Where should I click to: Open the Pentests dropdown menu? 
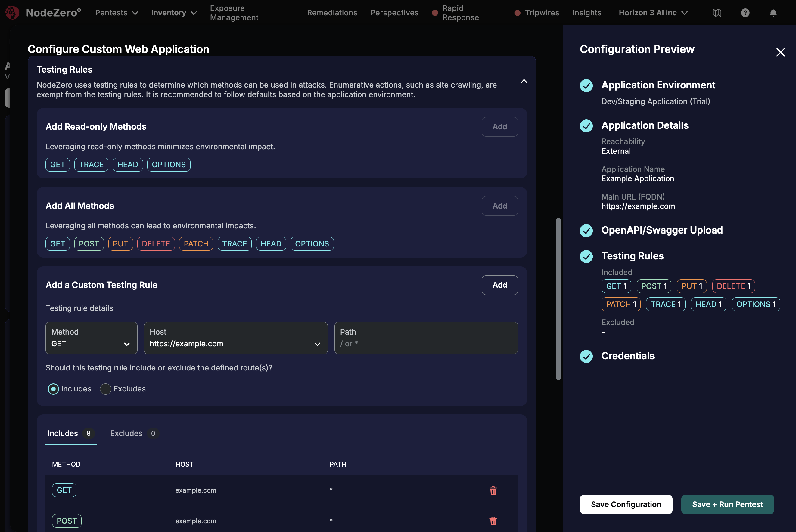pos(117,13)
